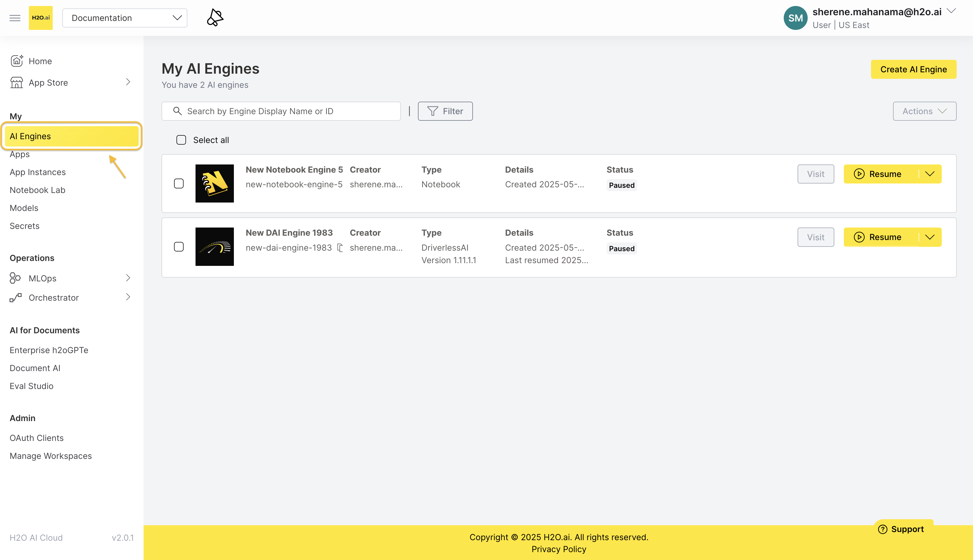This screenshot has height=560, width=973.
Task: Click the Version 1.11.1.1 text
Action: (x=449, y=260)
